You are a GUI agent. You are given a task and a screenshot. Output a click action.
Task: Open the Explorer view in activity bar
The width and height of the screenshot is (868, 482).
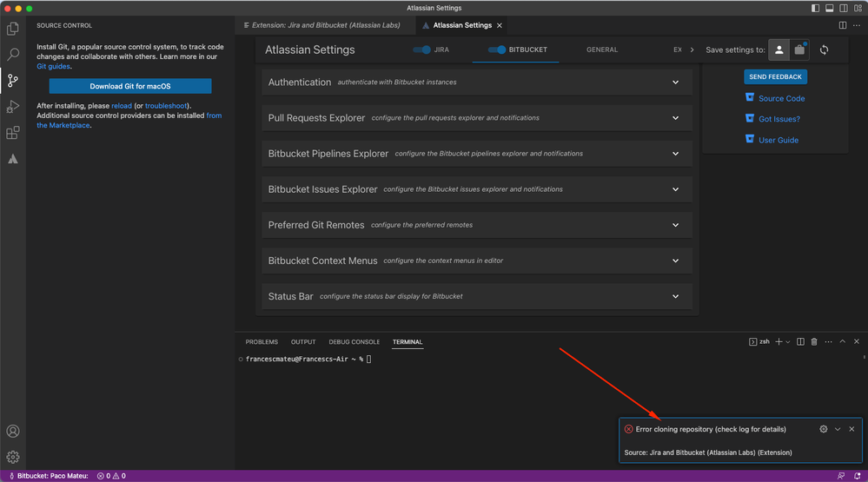click(x=13, y=28)
